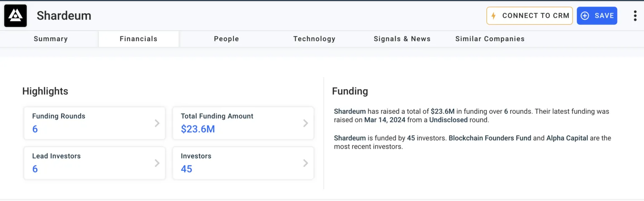Select the Financials tab
Screen dimensions: 644x201
138,39
